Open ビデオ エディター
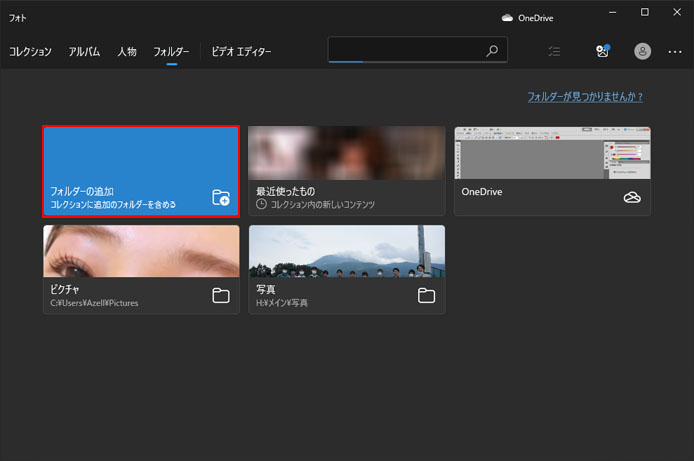The height and width of the screenshot is (461, 694). pos(241,52)
